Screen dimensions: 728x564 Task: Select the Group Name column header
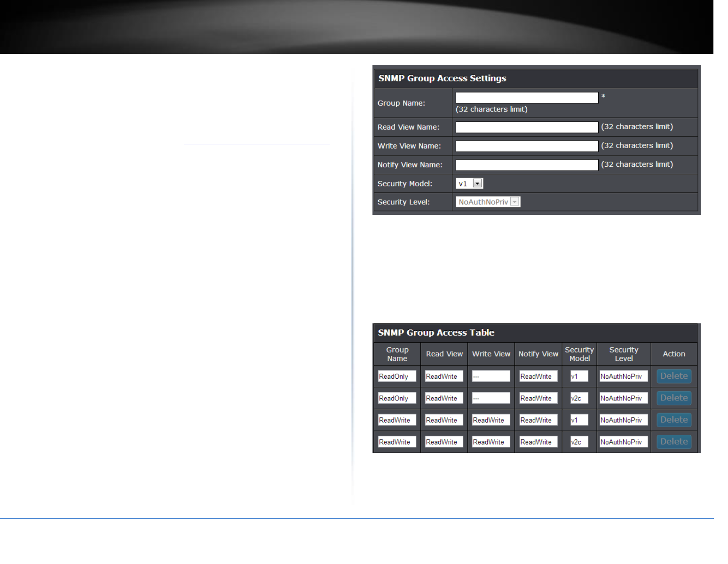click(397, 354)
